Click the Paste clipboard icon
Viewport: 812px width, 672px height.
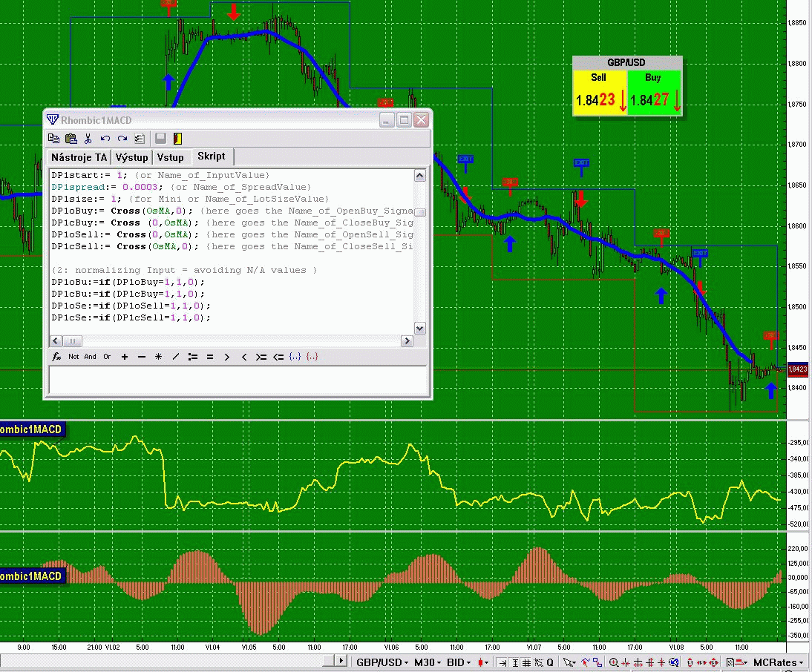coord(71,139)
